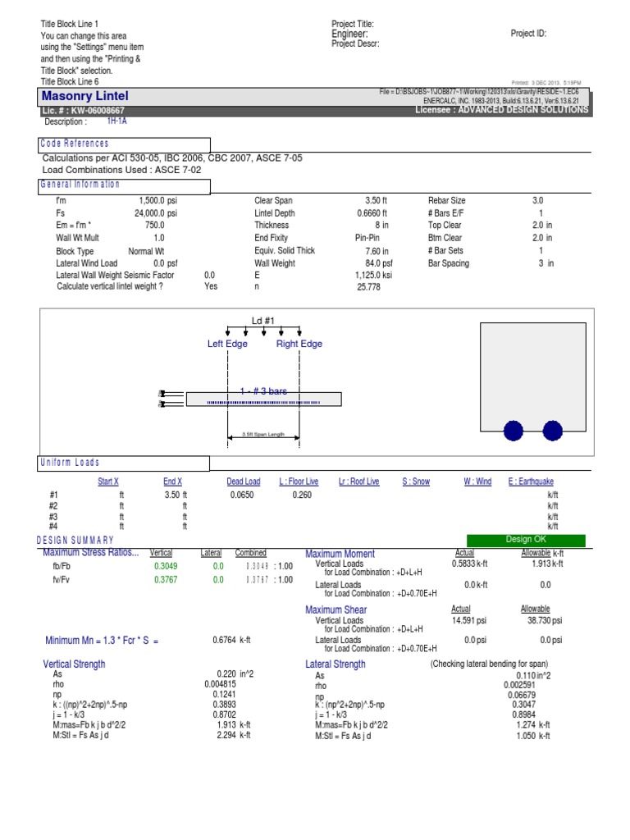Click the fb/Fb vertical ratio '0.3049'

click(166, 566)
